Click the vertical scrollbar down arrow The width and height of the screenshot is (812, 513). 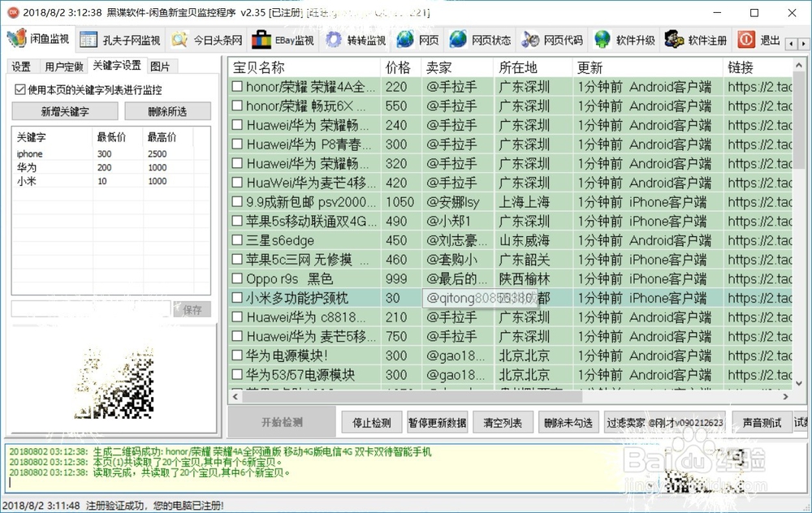coord(798,384)
